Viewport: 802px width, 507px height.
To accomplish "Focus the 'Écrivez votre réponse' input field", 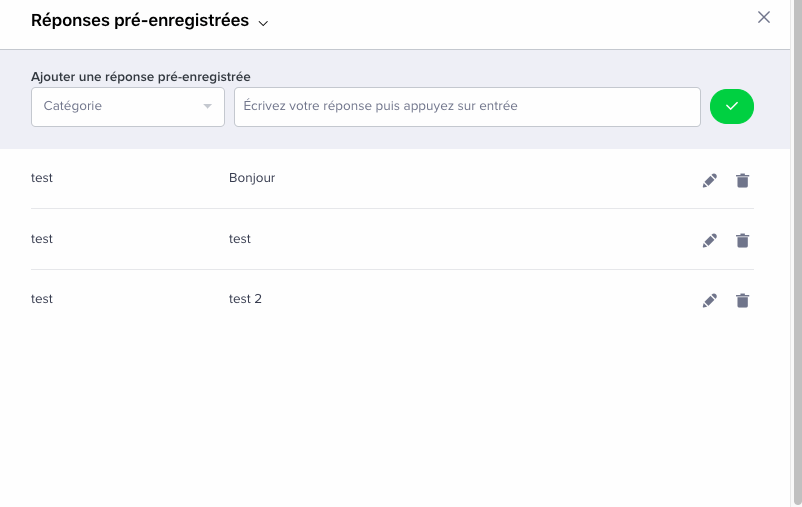I will point(467,106).
